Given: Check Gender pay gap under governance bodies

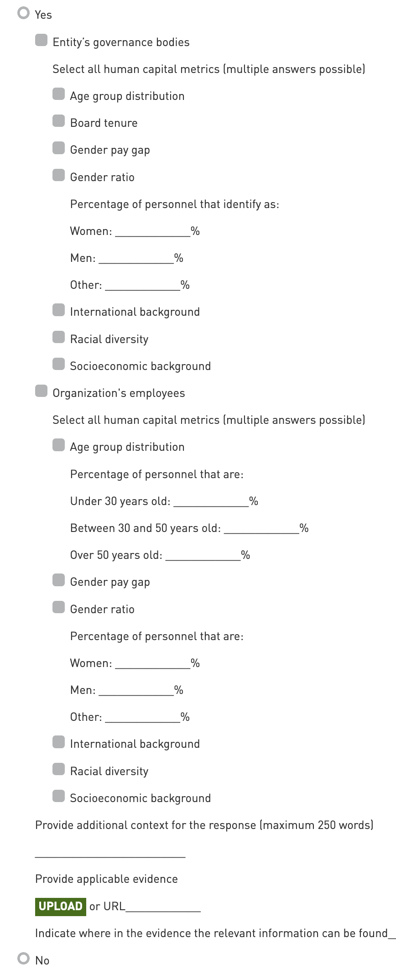Looking at the screenshot, I should click(x=59, y=148).
